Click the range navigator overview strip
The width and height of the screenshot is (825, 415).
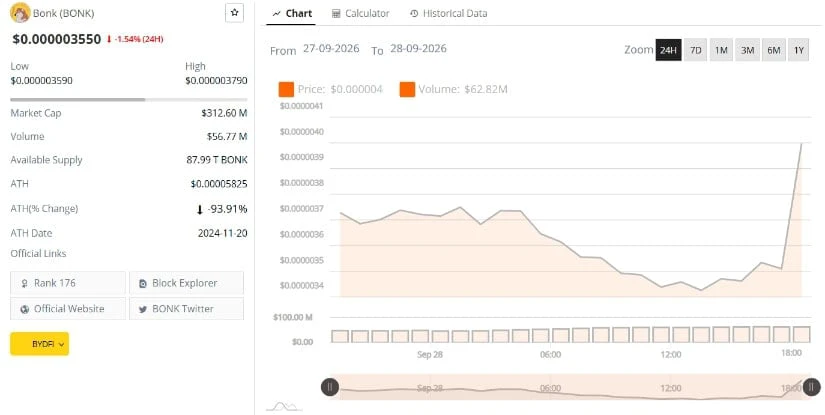click(571, 388)
